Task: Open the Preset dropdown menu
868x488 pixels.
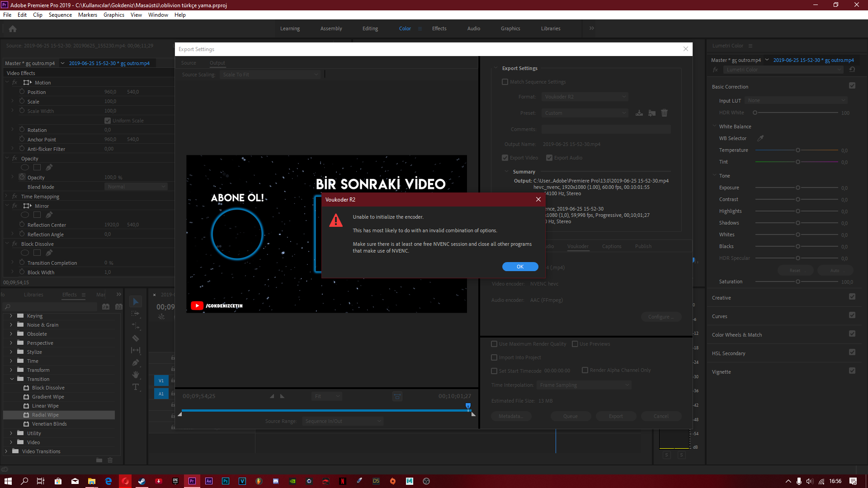Action: click(585, 113)
